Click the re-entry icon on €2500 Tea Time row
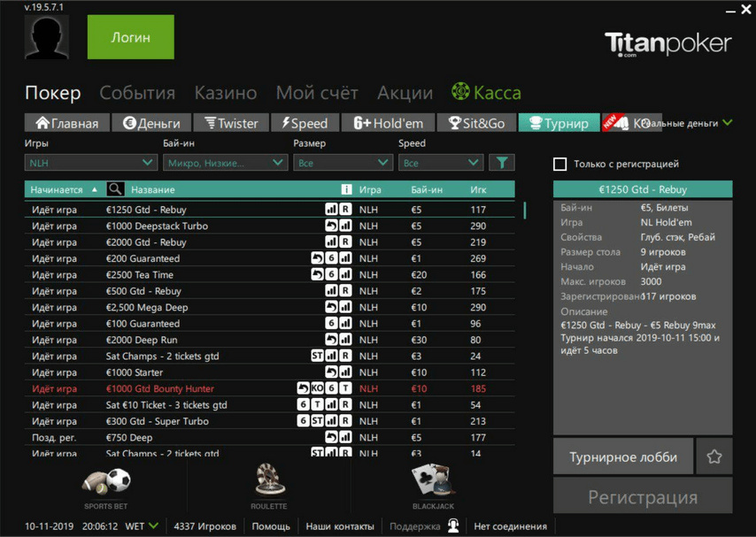The image size is (756, 537). coord(317,275)
